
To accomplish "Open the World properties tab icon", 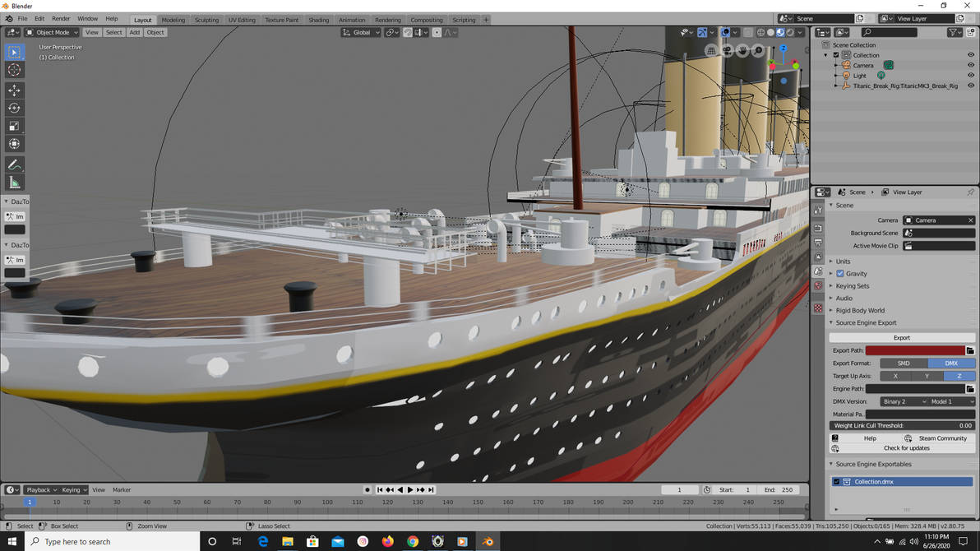I will (x=818, y=286).
